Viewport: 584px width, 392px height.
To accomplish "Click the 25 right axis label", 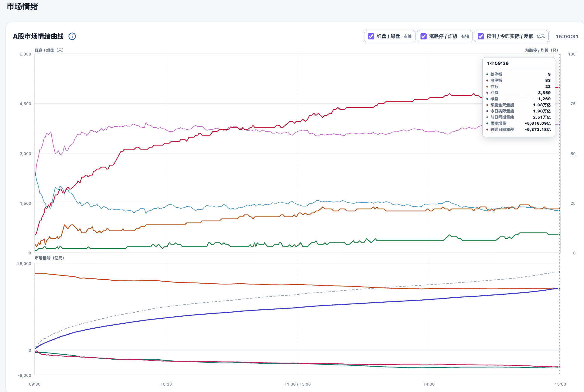I will coord(573,203).
